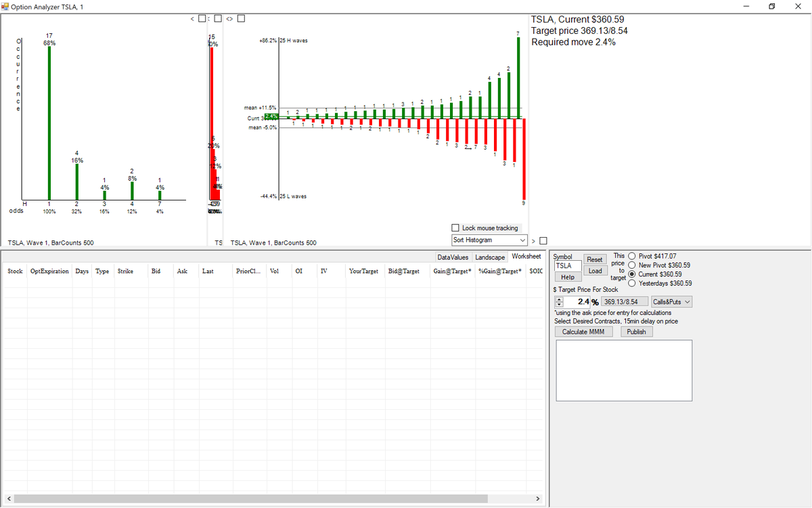Open Help for the option analyzer
Screen dimensions: 812x508
pos(568,277)
